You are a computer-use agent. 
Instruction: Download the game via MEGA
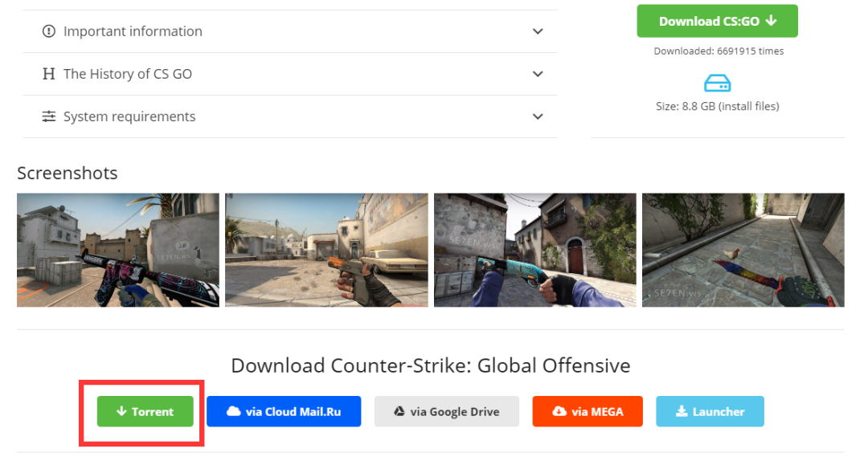point(588,411)
